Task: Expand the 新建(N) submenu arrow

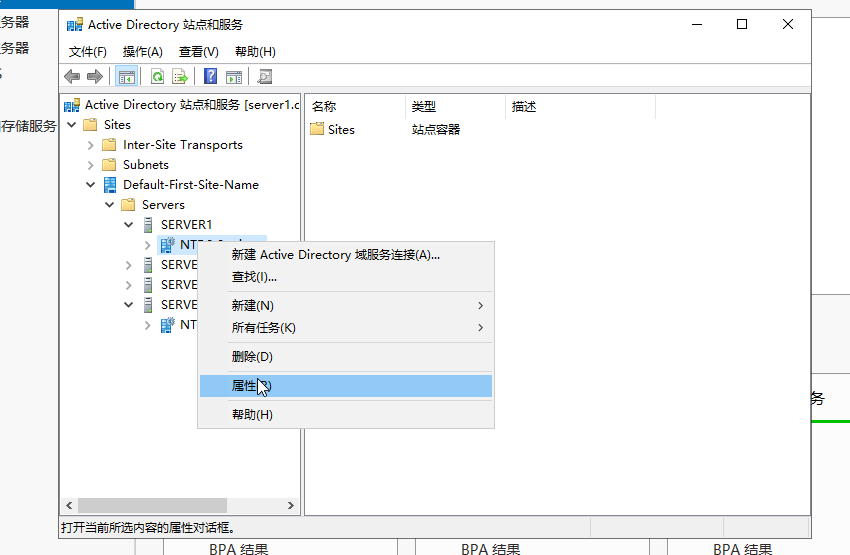Action: click(x=480, y=306)
